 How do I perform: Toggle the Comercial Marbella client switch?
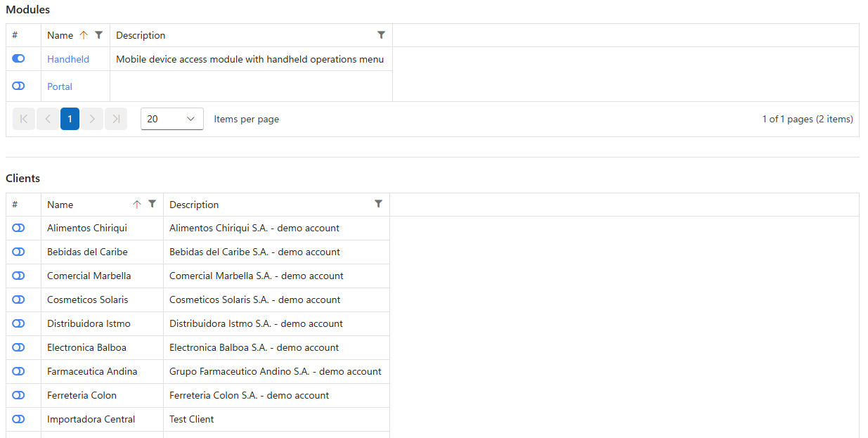(x=18, y=276)
